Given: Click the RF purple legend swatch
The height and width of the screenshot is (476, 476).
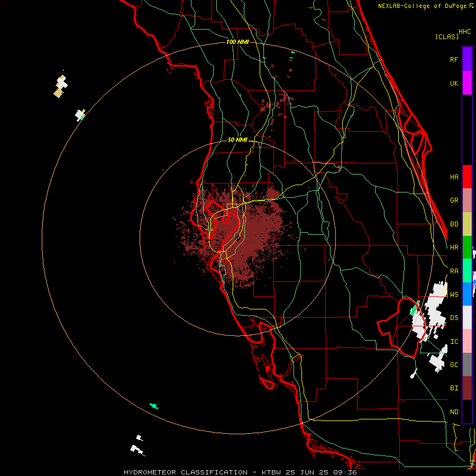Looking at the screenshot, I should (467, 59).
